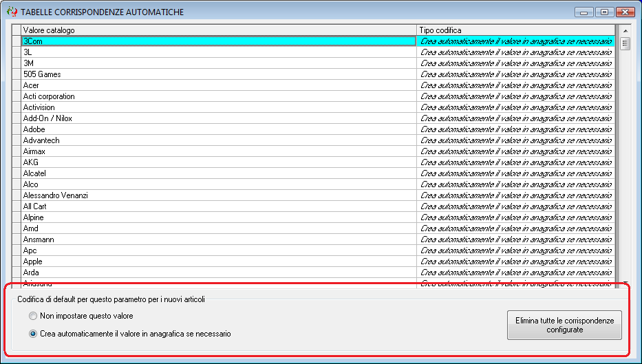Viewport: 642px width, 364px height.
Task: Click the Tipo codifica cell for Apple
Action: pyautogui.click(x=516, y=262)
